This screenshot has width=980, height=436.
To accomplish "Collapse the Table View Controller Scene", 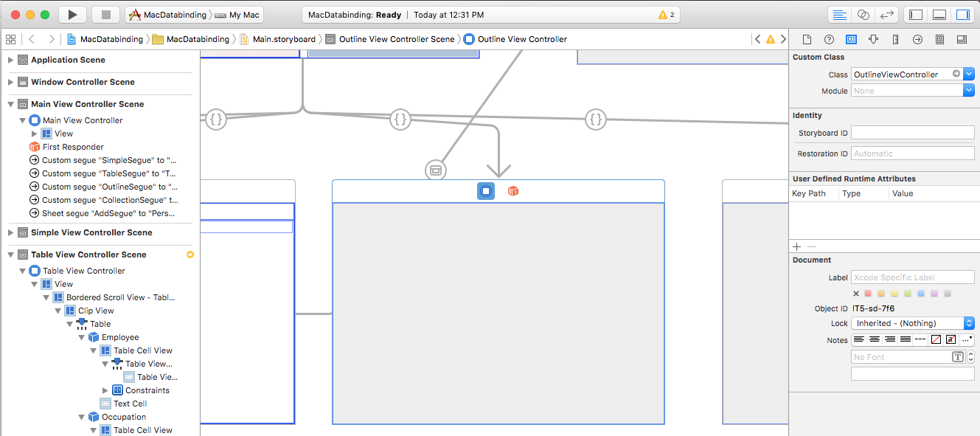I will (11, 255).
